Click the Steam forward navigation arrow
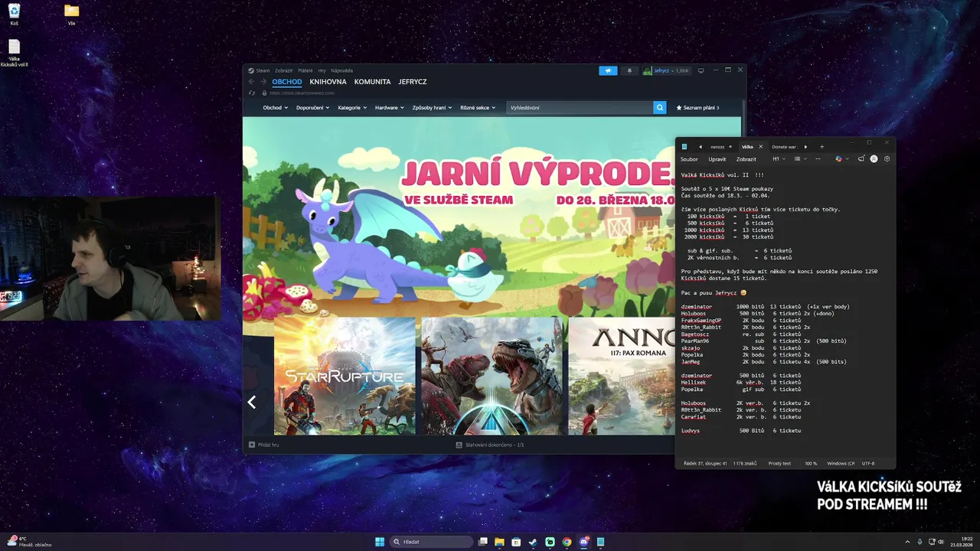The height and width of the screenshot is (551, 980). point(263,82)
